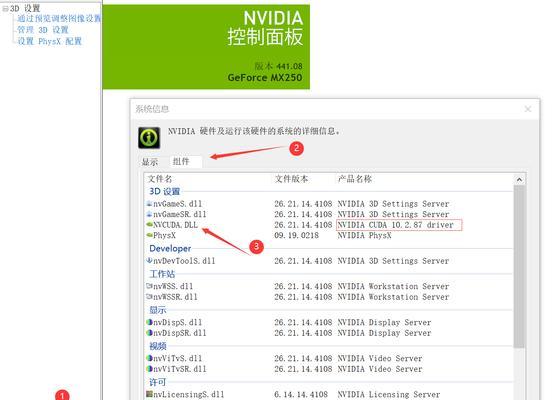
Task: Click the 工作站 group header
Action: pos(162,274)
